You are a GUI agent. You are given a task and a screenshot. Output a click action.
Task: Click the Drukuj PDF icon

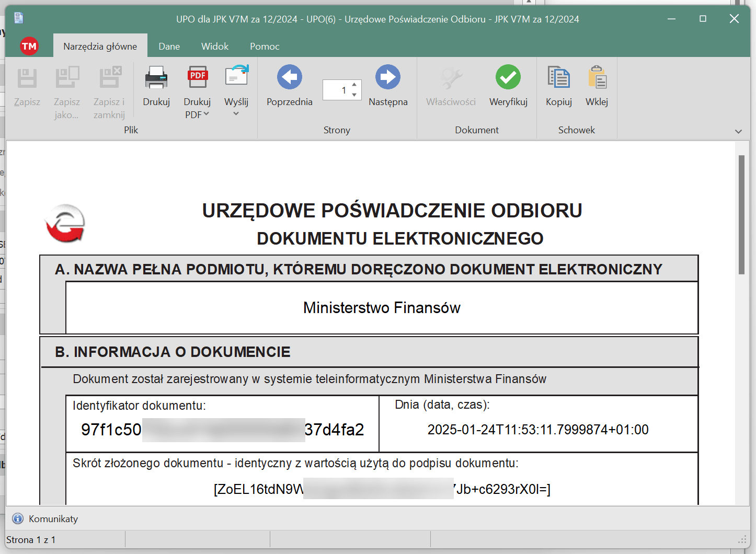click(x=197, y=77)
